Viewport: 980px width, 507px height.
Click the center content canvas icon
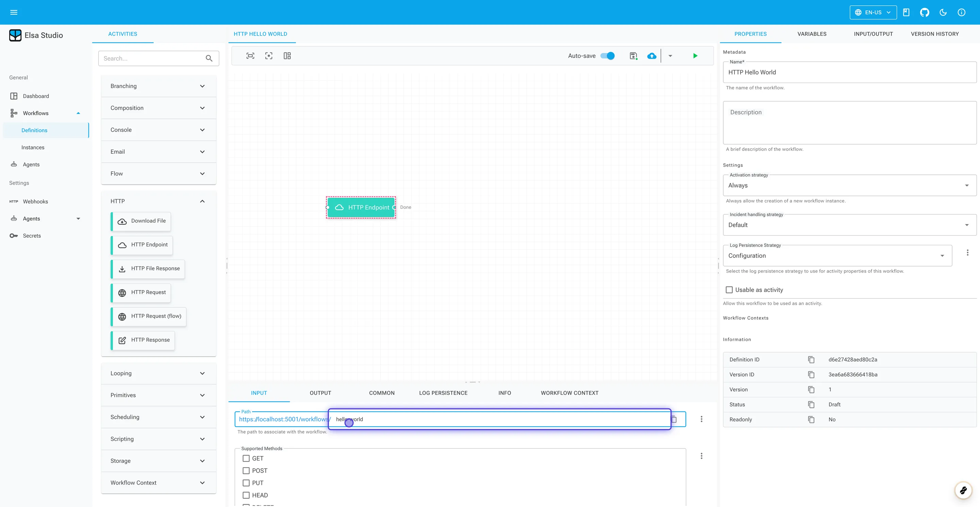[269, 56]
